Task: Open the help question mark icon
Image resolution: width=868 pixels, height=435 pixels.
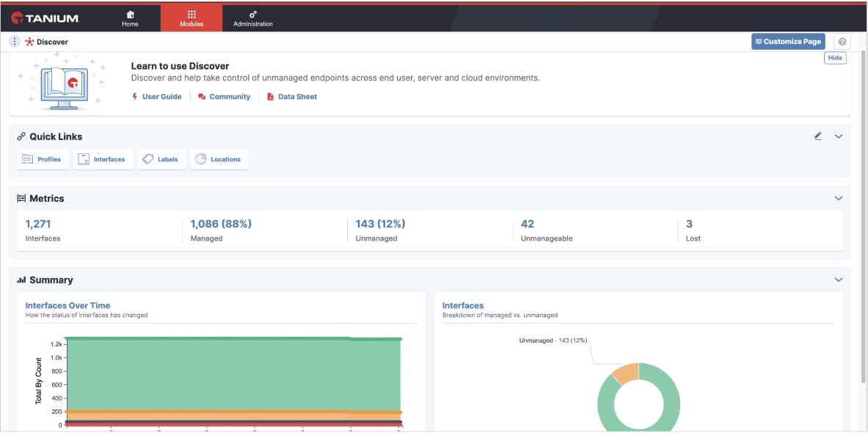Action: coord(842,42)
